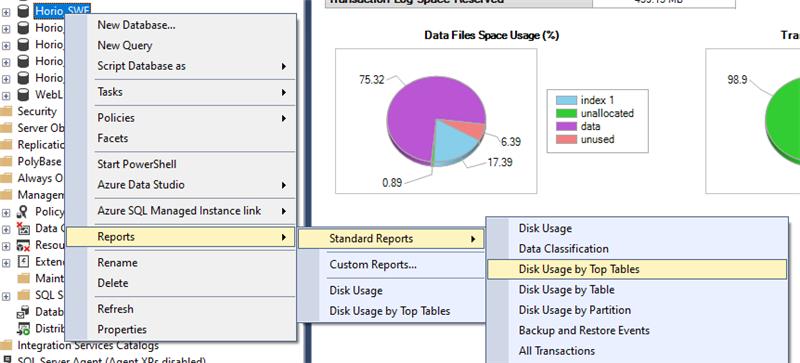Screen dimensions: 800x363
Task: Click the Horio_SWF database cylinder icon
Action: pos(23,11)
